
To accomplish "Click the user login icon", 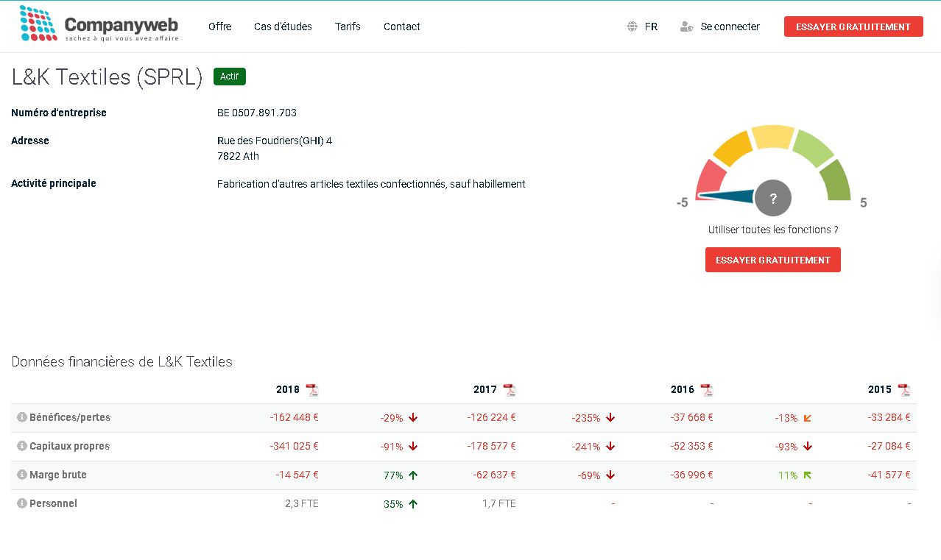I will tap(687, 26).
